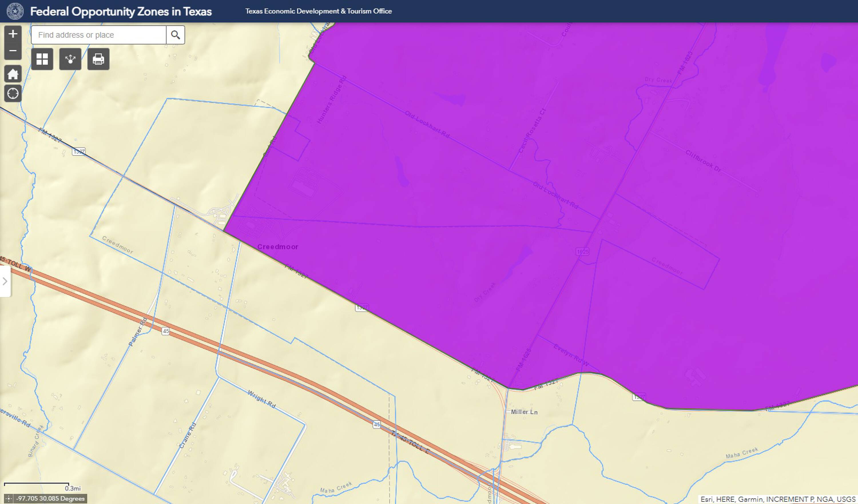
Task: Click the Creedmoor label on the map
Action: pyautogui.click(x=277, y=247)
